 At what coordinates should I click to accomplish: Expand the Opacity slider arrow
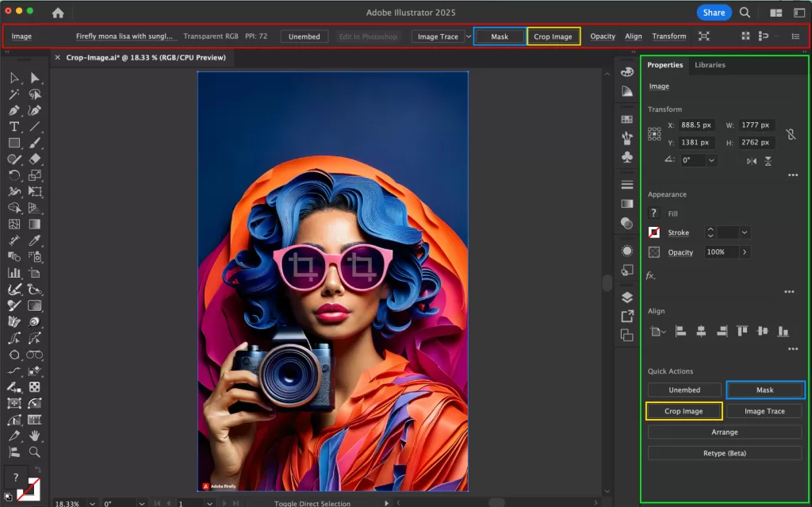click(x=744, y=252)
